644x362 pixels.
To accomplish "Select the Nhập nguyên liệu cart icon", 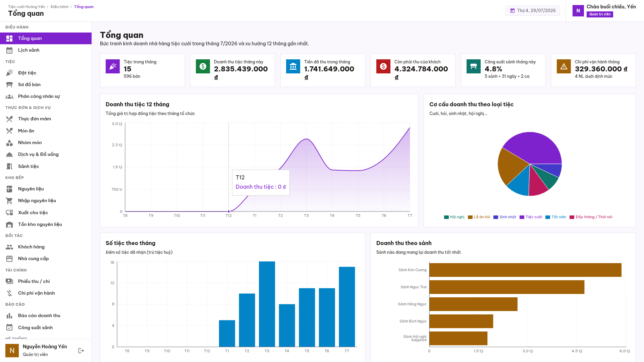I will click(x=9, y=201).
